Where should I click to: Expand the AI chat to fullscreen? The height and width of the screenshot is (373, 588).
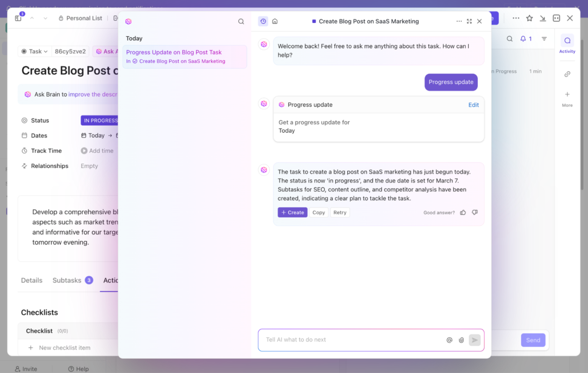(x=469, y=21)
